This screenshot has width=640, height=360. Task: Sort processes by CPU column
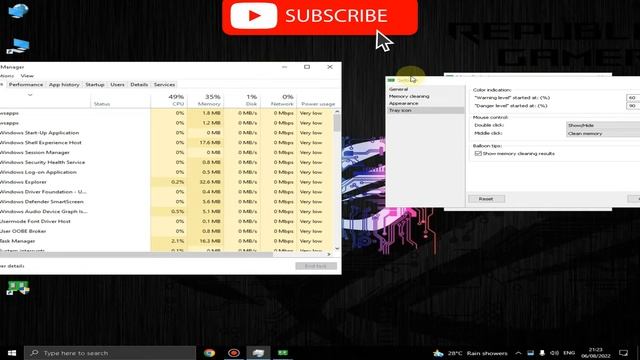pyautogui.click(x=169, y=100)
